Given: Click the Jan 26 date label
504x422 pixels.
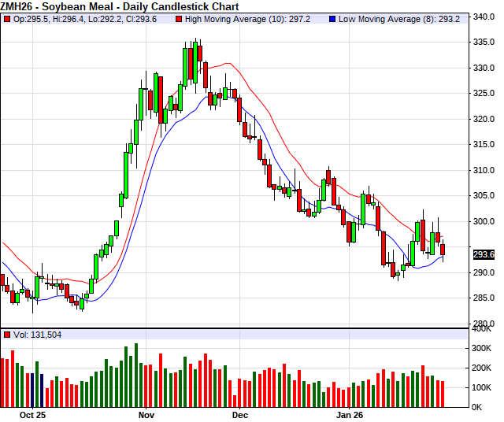Looking at the screenshot, I should 350,414.
